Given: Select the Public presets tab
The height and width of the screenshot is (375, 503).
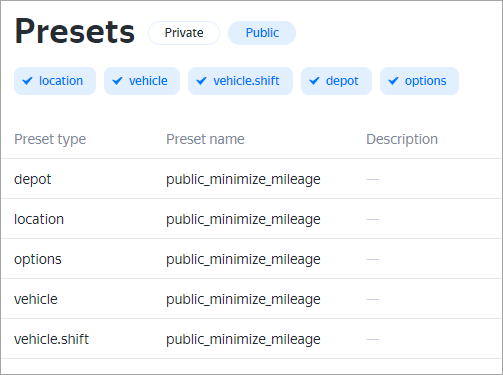Looking at the screenshot, I should (x=262, y=33).
